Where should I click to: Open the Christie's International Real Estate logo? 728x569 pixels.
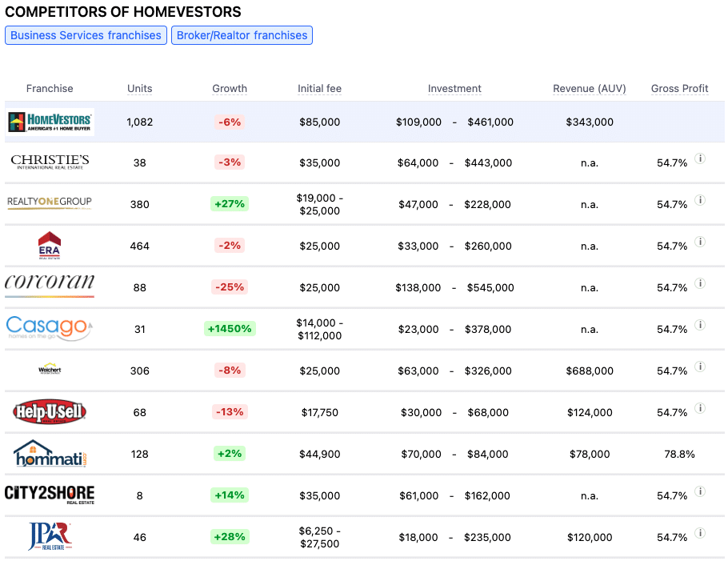(50, 162)
